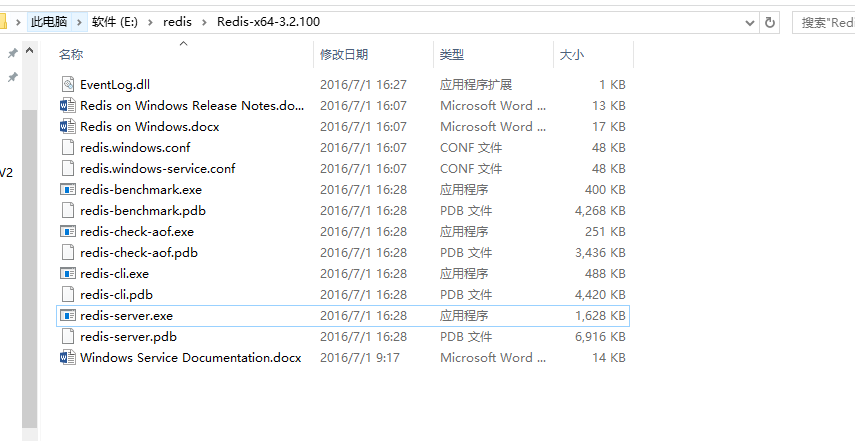Click the 1,628 KB size of redis-server.exe

600,316
